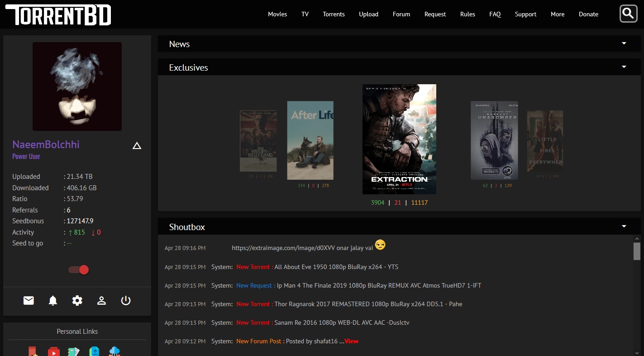Open the NaeemBolchhi username link
Screen dimensions: 644x356
46,144
